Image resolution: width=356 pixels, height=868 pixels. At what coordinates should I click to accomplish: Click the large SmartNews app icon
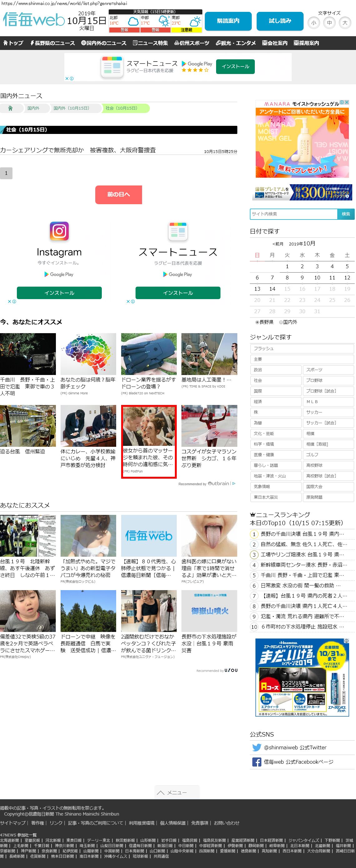[x=178, y=231]
